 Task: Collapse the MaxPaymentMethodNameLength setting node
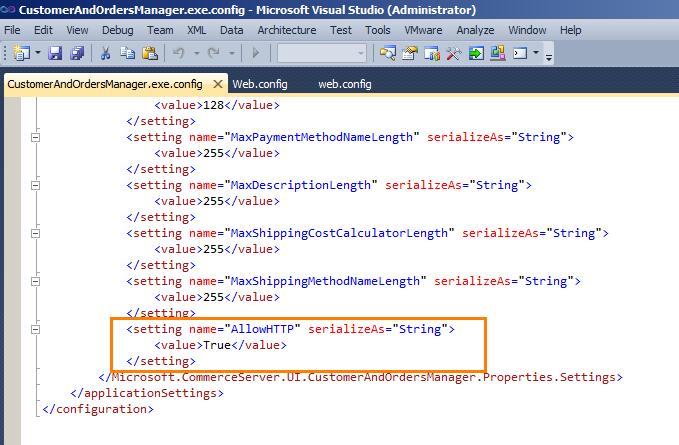coord(36,137)
